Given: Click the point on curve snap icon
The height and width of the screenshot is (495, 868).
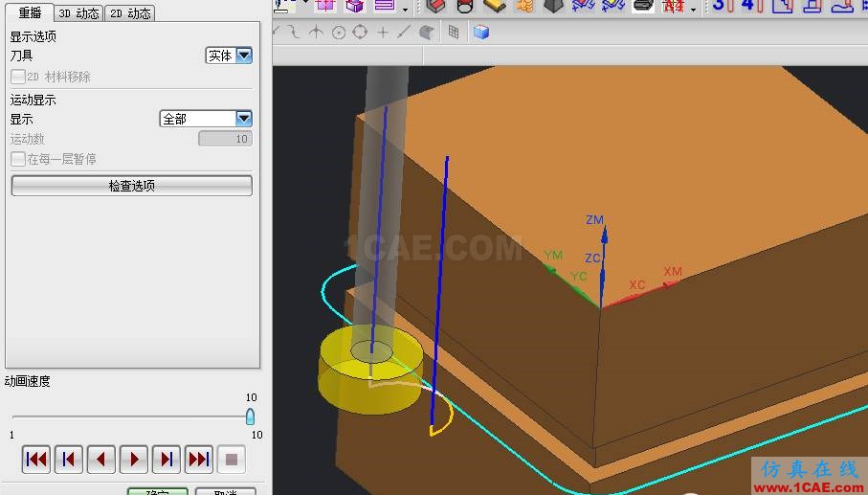Looking at the screenshot, I should click(404, 33).
